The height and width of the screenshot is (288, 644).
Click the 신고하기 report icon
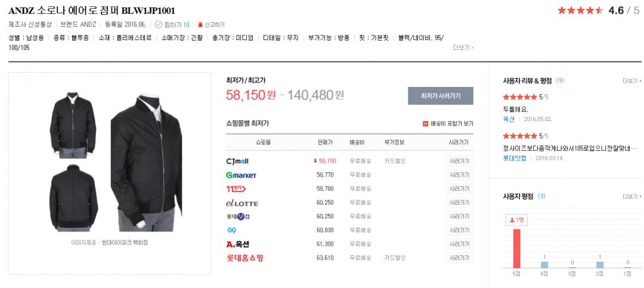click(200, 24)
